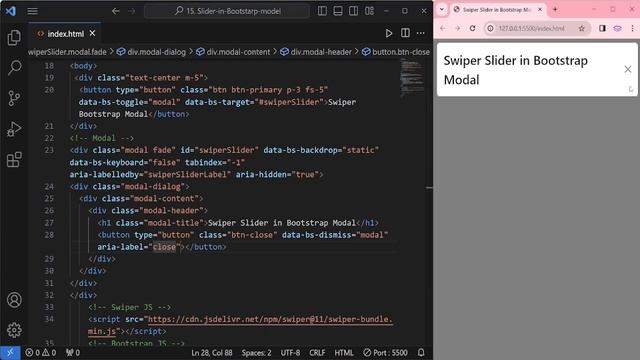Open the Search view in activity bar
Viewport: 640px width, 360px height.
[14, 67]
